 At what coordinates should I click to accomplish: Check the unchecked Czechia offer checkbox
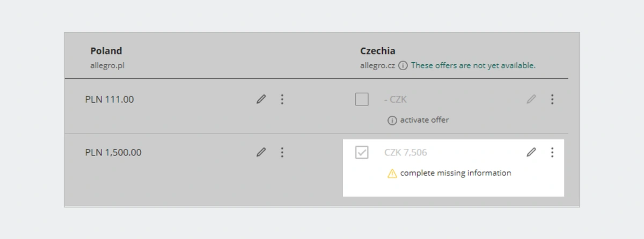(x=362, y=99)
